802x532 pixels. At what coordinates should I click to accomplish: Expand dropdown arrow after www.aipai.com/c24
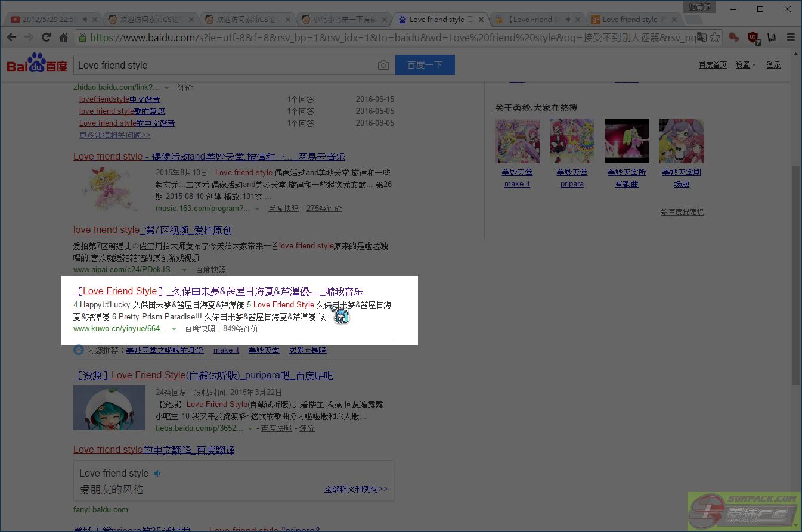click(184, 270)
